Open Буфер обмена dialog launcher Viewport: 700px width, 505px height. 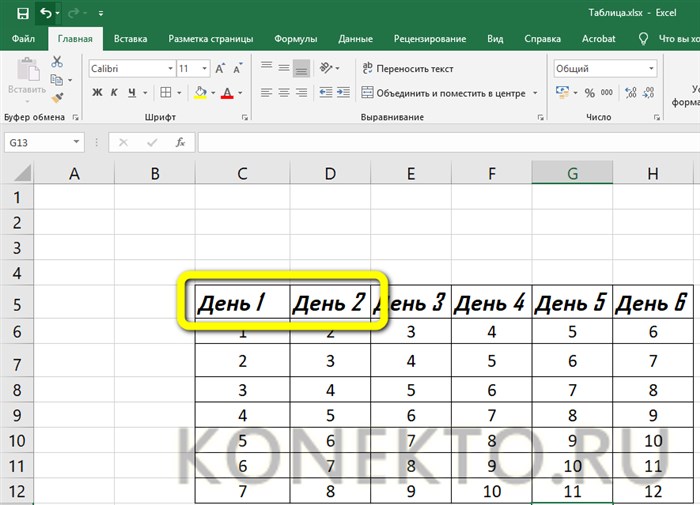click(75, 117)
